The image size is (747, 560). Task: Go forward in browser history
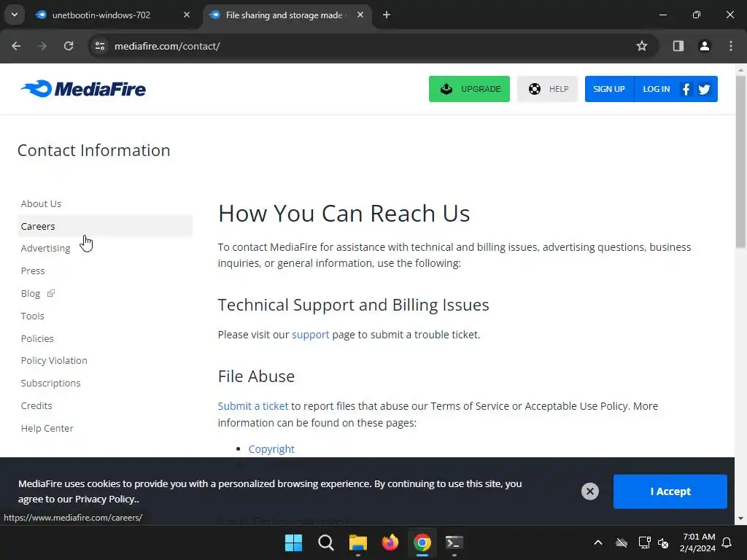click(x=42, y=46)
